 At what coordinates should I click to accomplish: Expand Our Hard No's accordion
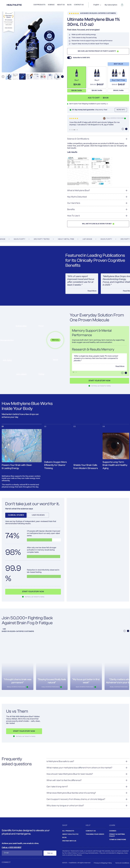tap(98, 203)
